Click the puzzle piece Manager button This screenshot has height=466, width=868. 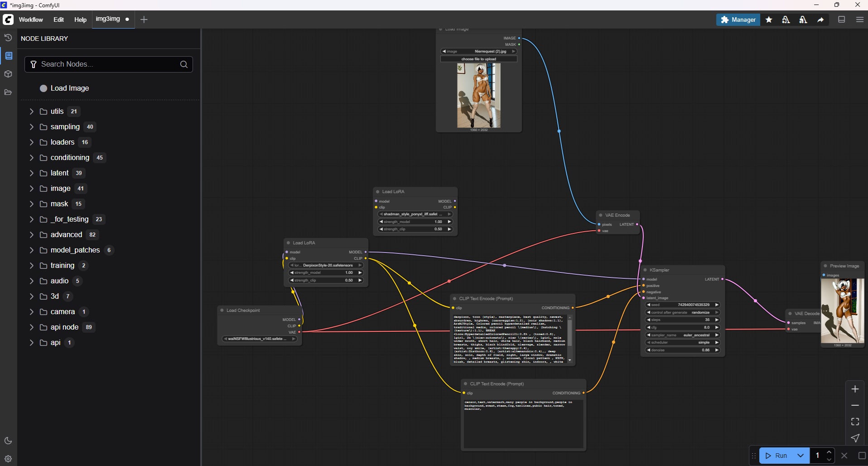click(738, 19)
